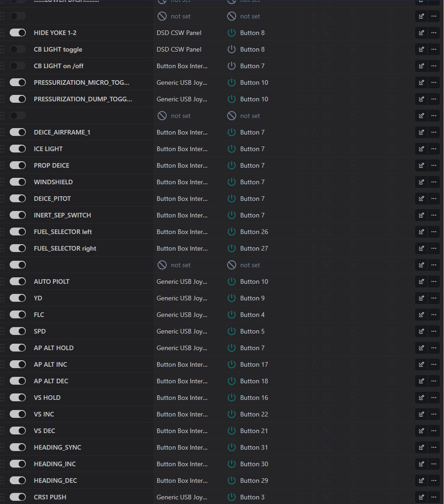The width and height of the screenshot is (444, 504).
Task: Edit the HEADING_SYNC row
Action: [421, 447]
